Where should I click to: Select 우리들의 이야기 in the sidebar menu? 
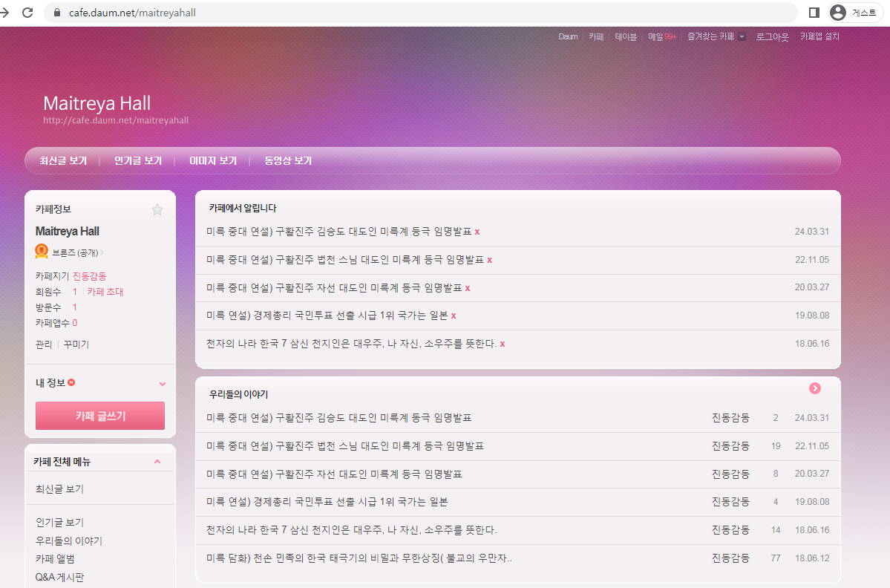pos(69,541)
